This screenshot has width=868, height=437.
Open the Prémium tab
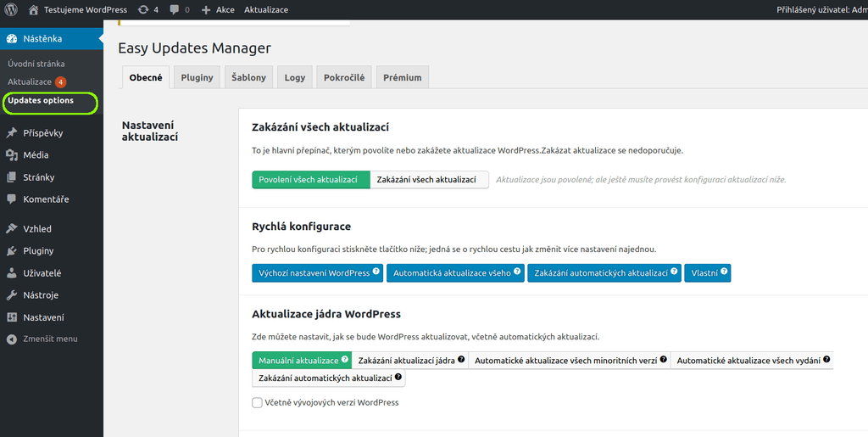tap(403, 77)
